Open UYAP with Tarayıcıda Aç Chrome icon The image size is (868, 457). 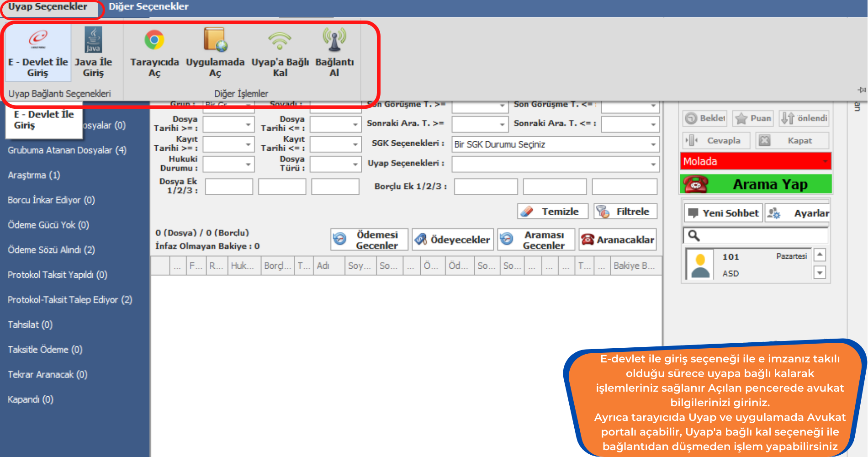tap(154, 41)
